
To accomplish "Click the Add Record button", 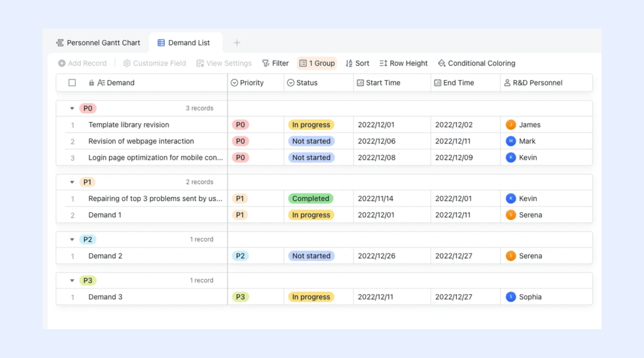I will point(82,63).
